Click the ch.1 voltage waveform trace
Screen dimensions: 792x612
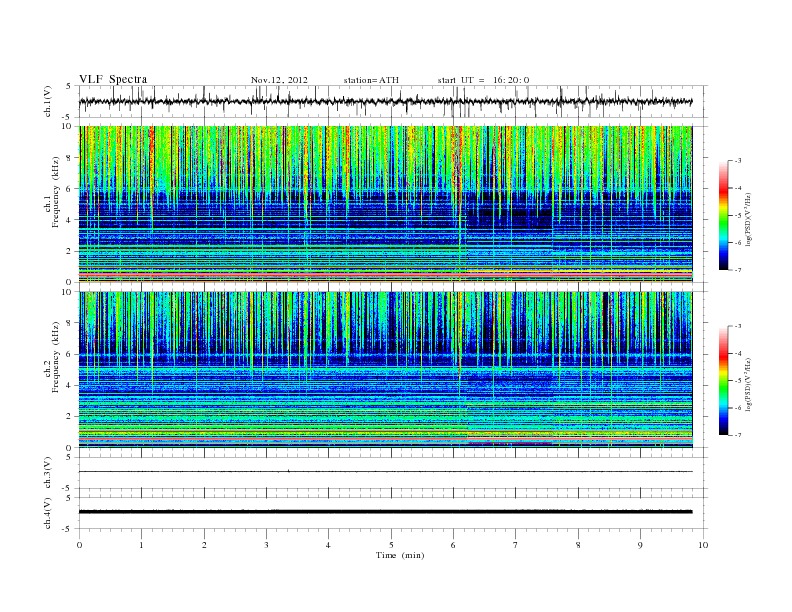385,101
